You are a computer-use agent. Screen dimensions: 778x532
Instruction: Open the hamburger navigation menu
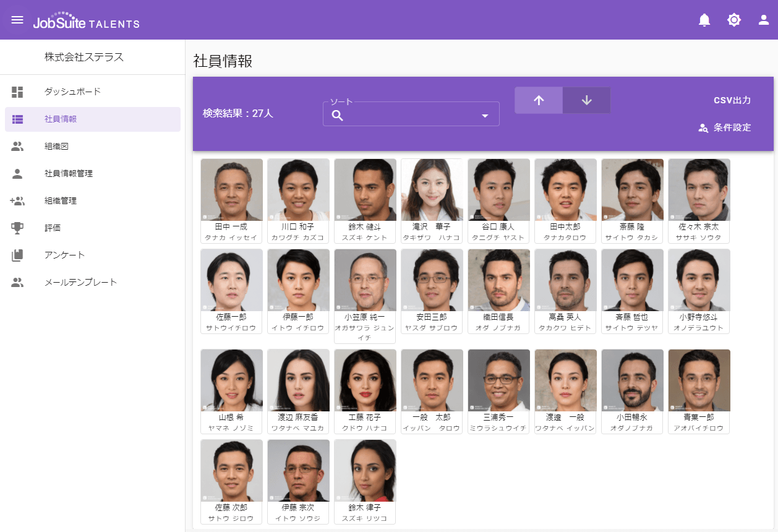[x=17, y=20]
